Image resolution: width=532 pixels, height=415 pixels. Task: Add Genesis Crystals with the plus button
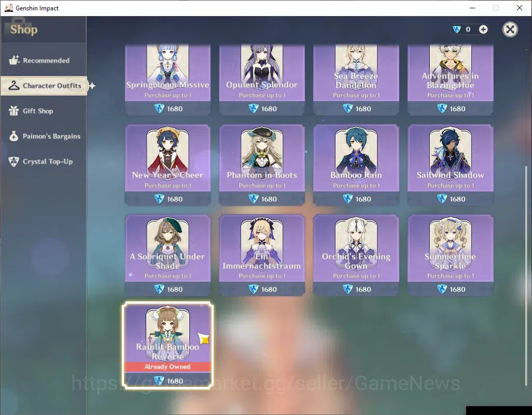click(483, 30)
